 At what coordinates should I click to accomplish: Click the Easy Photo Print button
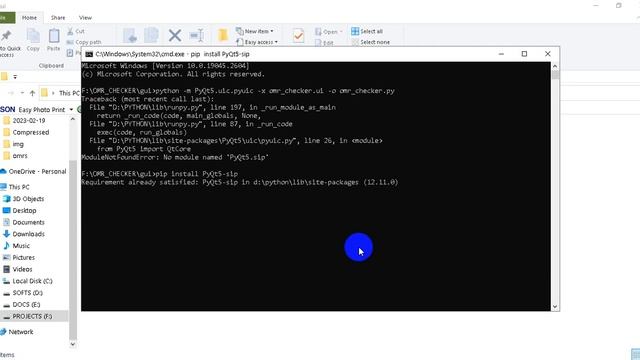(x=42, y=109)
